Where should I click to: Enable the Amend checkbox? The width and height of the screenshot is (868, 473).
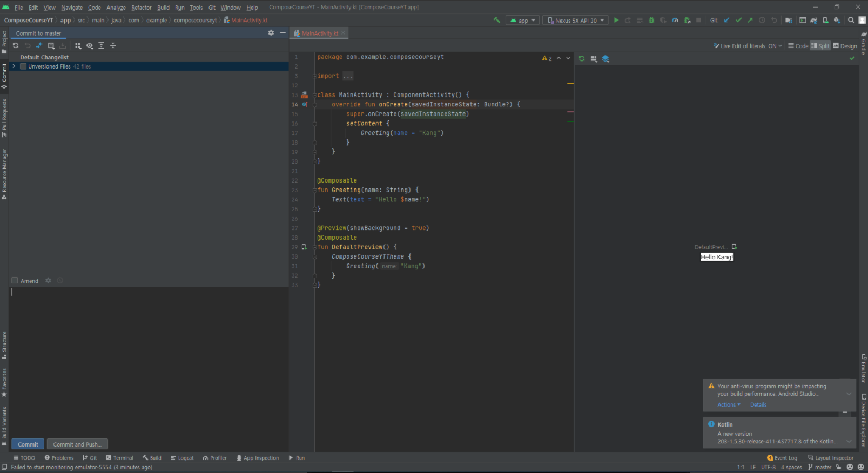point(15,281)
